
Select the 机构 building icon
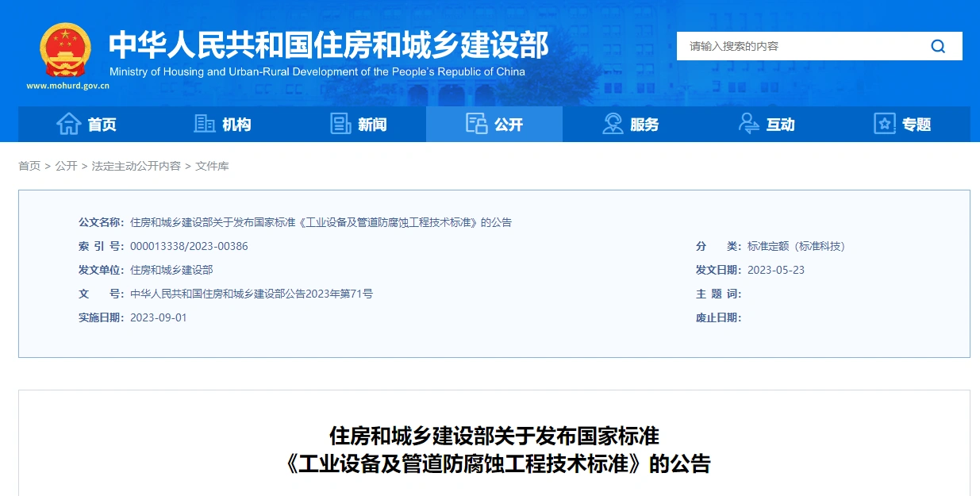point(203,124)
